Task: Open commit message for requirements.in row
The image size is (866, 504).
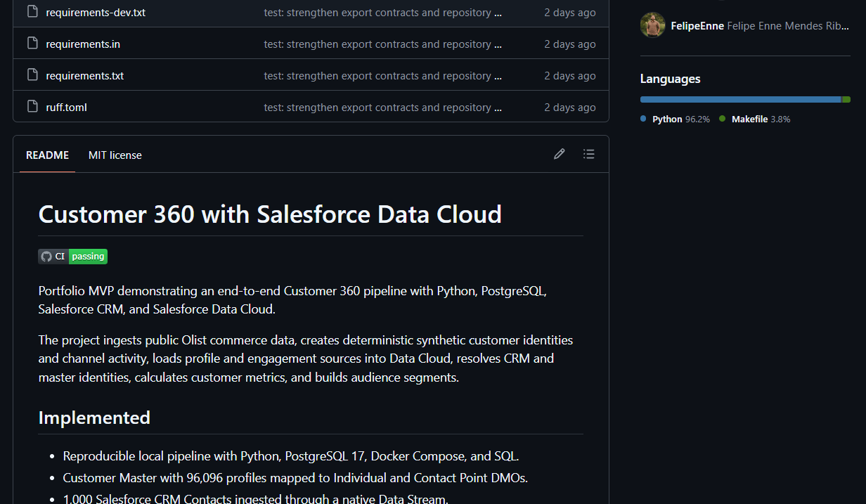Action: pos(383,44)
